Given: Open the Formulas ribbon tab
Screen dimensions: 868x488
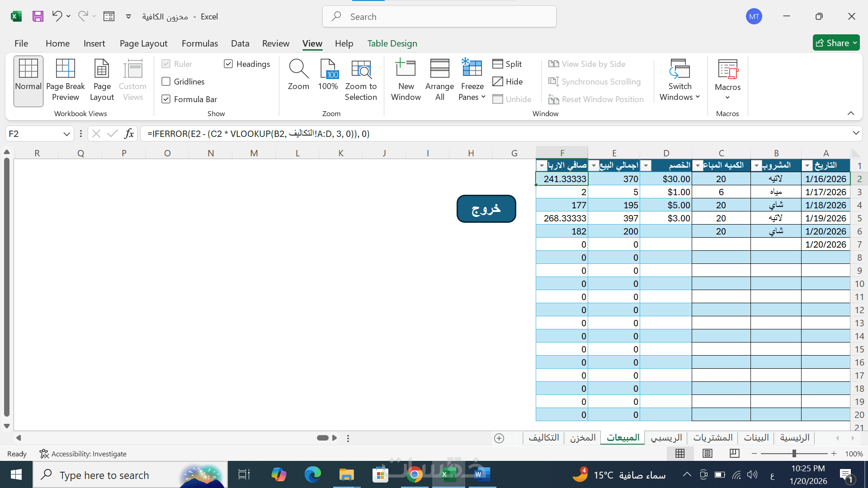Looking at the screenshot, I should (x=199, y=43).
